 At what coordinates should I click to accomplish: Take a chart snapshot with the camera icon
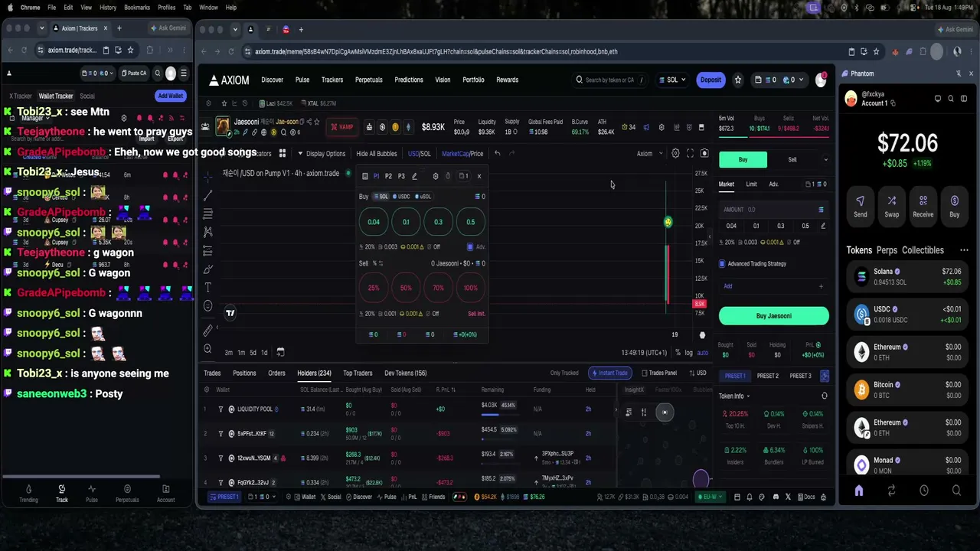(704, 153)
